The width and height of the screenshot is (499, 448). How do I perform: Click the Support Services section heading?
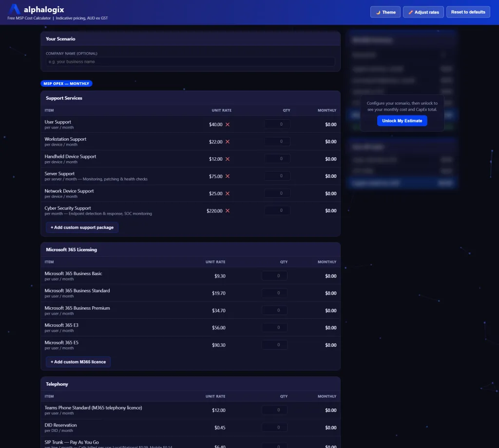(x=64, y=98)
